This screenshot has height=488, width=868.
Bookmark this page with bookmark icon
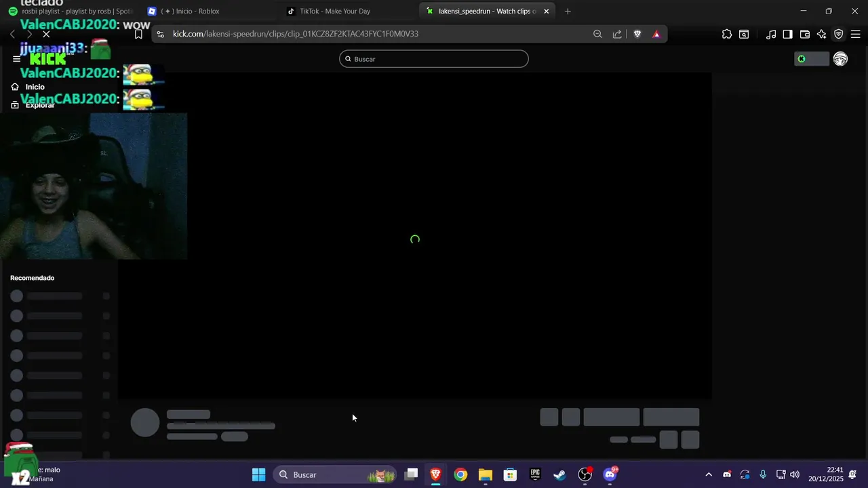(138, 34)
